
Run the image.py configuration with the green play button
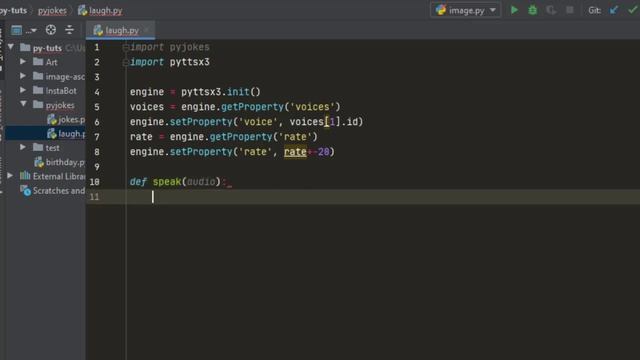click(x=514, y=10)
